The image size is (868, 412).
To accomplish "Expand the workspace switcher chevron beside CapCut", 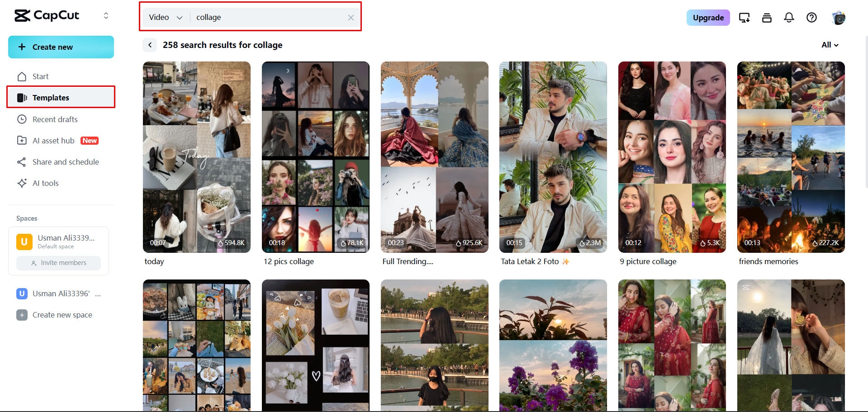I will click(x=106, y=15).
